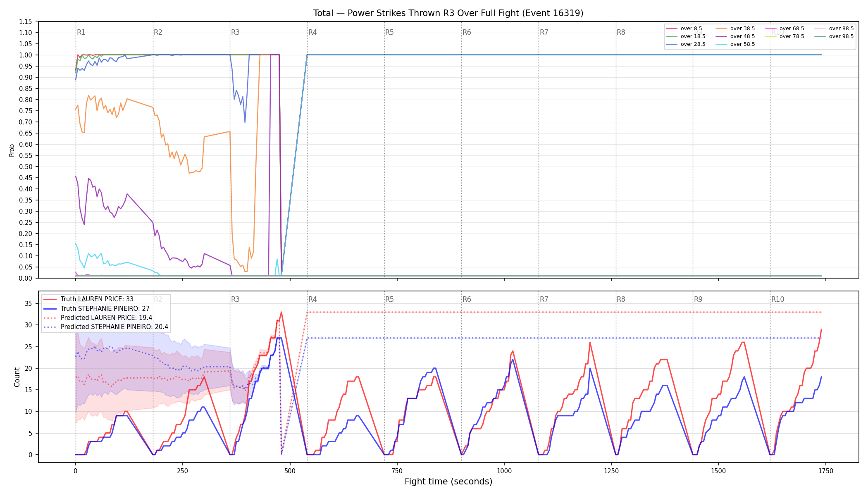Select the R8 round label in the top chart
This screenshot has width=868, height=496.
coord(621,32)
